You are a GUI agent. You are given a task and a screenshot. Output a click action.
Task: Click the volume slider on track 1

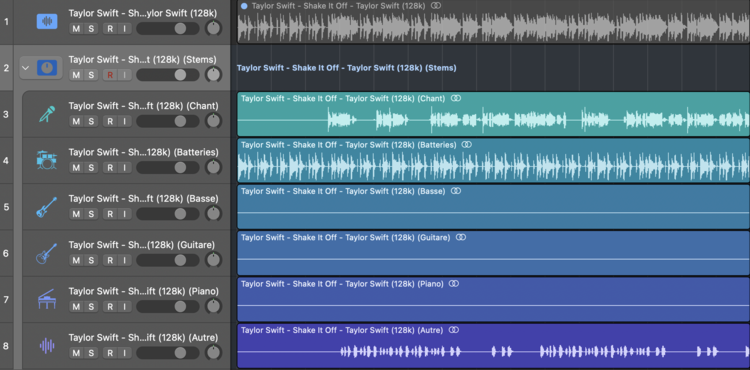(167, 28)
